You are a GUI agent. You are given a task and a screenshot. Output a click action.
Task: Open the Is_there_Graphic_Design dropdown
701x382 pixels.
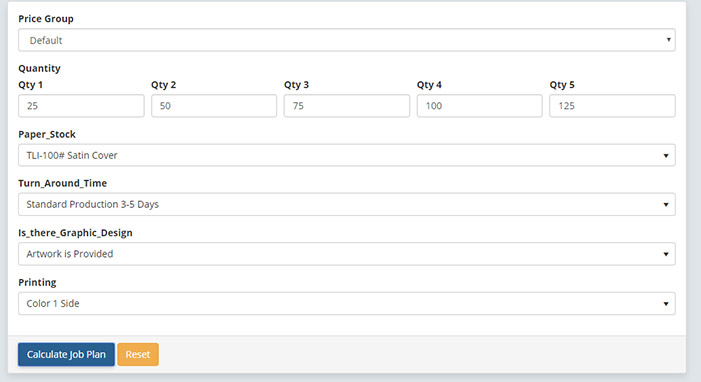tap(346, 254)
